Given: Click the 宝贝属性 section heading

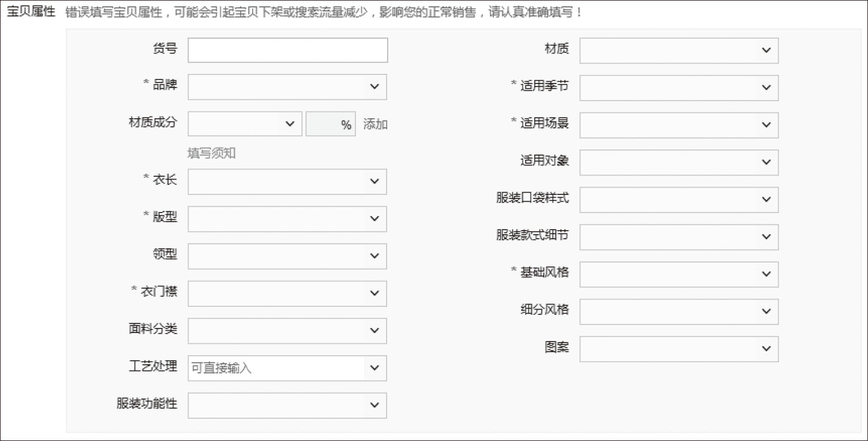Looking at the screenshot, I should coord(30,11).
